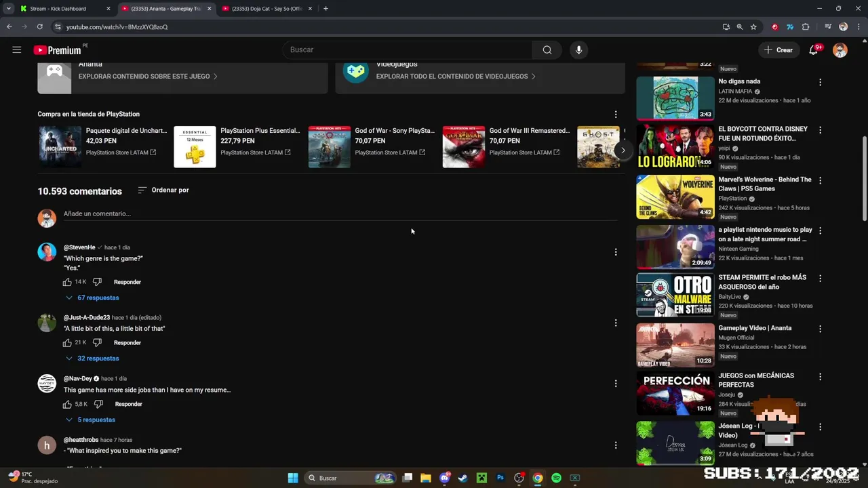Viewport: 868px width, 488px height.
Task: Expand 5 respuestas under @Nav-Dey
Action: [91, 420]
